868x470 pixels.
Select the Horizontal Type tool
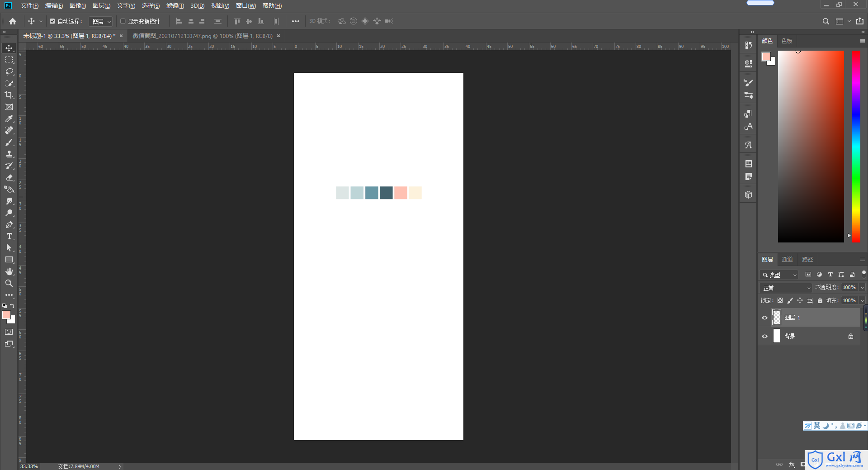(9, 236)
